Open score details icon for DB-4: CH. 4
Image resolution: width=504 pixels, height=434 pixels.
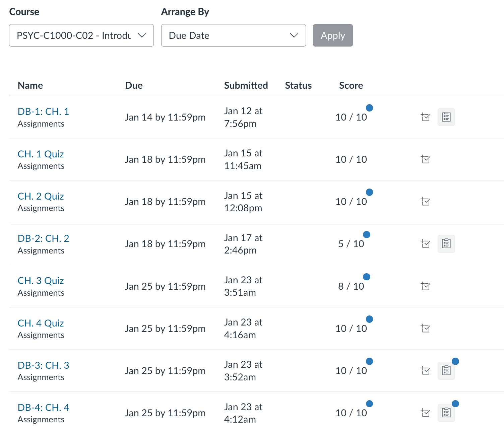point(425,413)
